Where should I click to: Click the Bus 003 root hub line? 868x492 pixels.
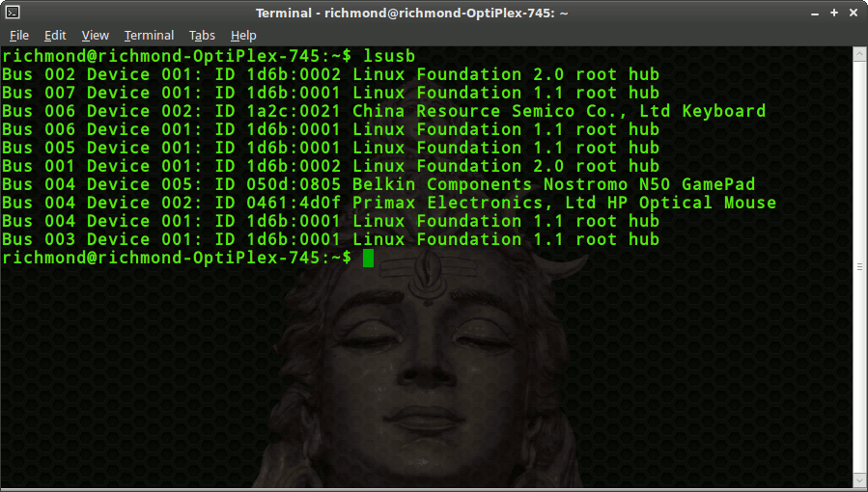click(x=330, y=239)
